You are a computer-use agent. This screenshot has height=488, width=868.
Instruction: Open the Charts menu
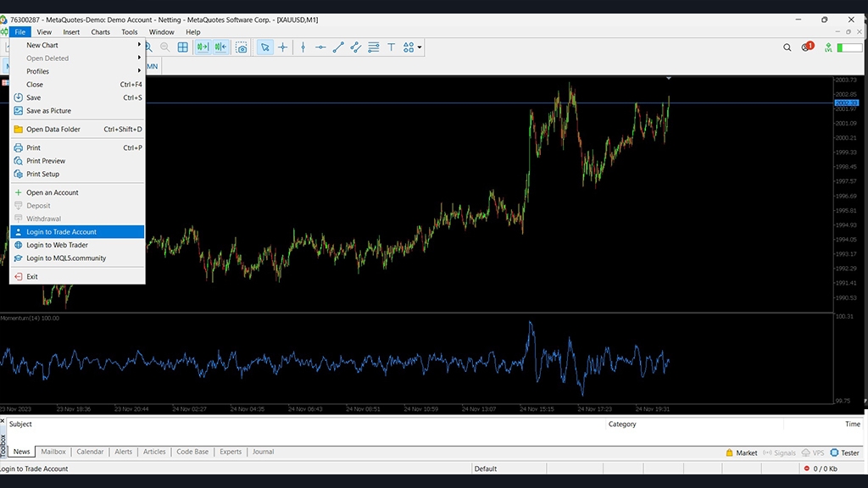[100, 32]
